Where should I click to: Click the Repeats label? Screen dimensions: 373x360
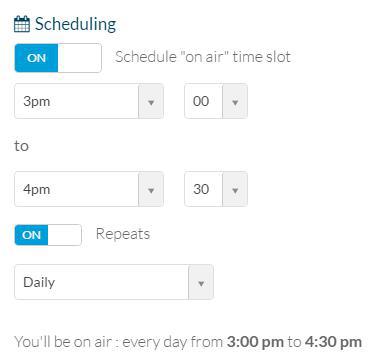click(123, 234)
